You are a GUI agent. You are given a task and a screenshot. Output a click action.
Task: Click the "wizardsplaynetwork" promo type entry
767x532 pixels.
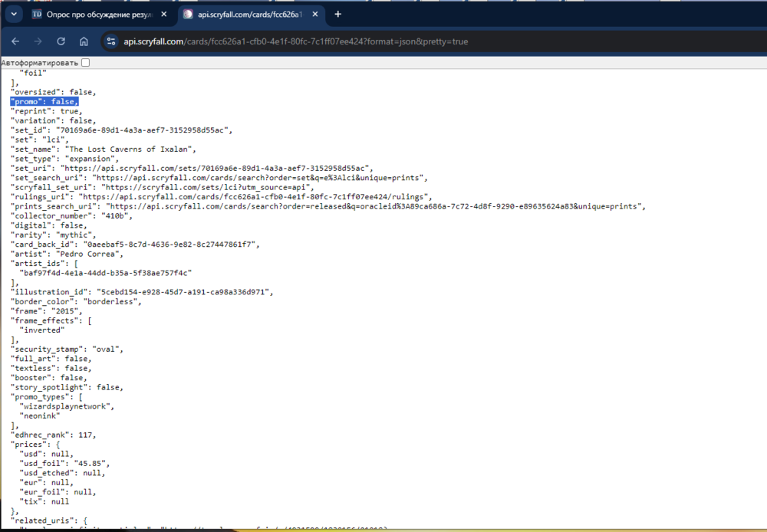pos(66,406)
